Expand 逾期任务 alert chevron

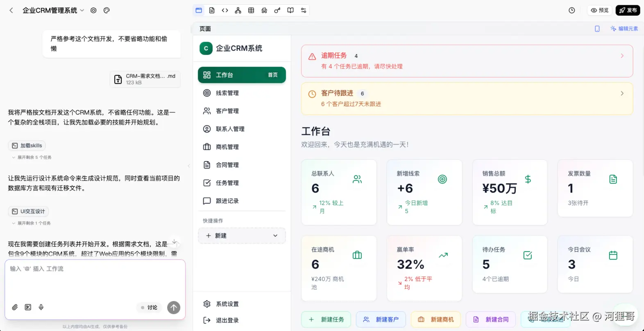coord(622,56)
